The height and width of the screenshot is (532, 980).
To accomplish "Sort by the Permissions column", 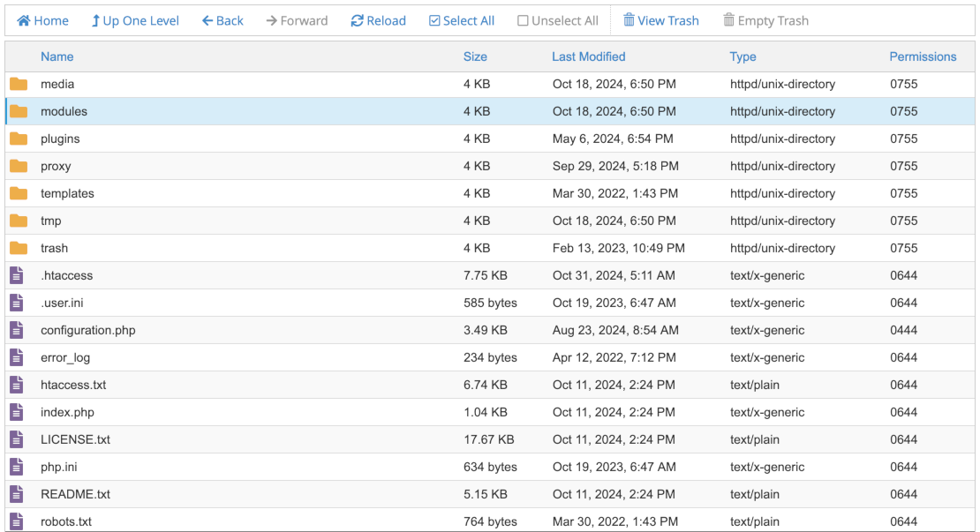I will pos(923,56).
